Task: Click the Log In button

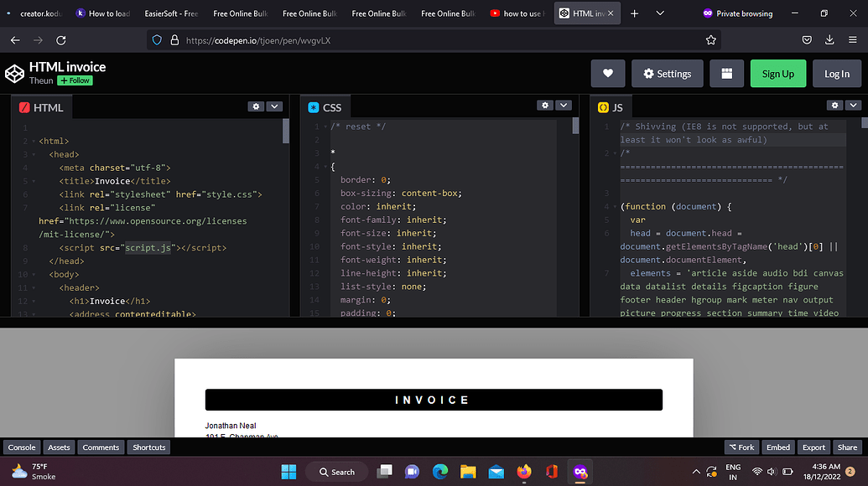Action: (x=836, y=74)
